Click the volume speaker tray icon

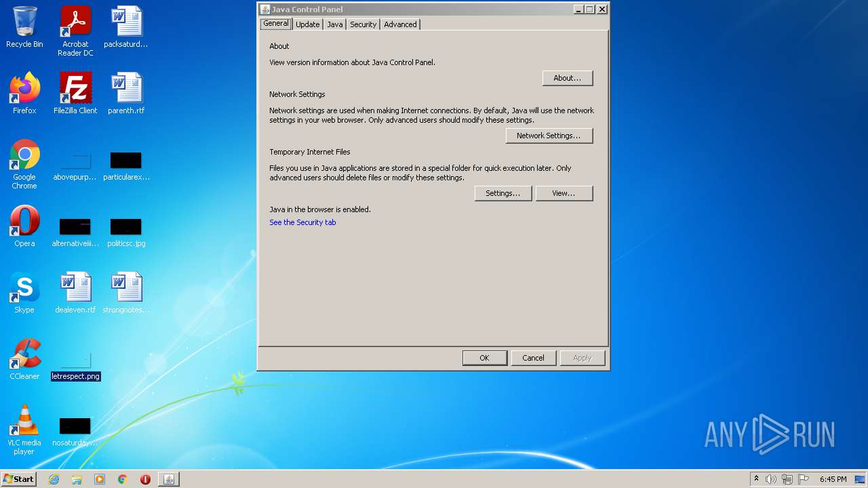[771, 479]
